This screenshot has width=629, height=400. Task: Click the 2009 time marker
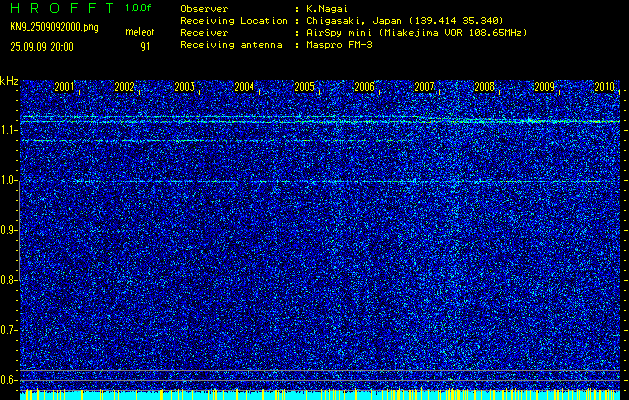pyautogui.click(x=545, y=87)
